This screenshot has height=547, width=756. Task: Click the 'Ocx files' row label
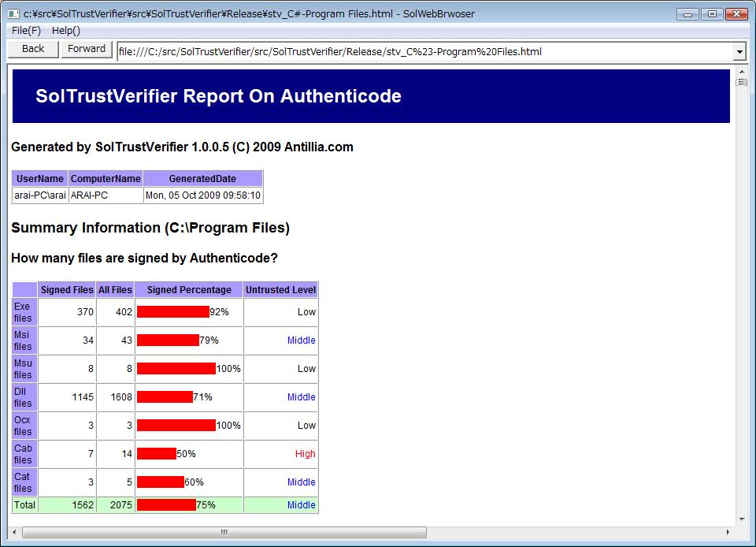(24, 426)
